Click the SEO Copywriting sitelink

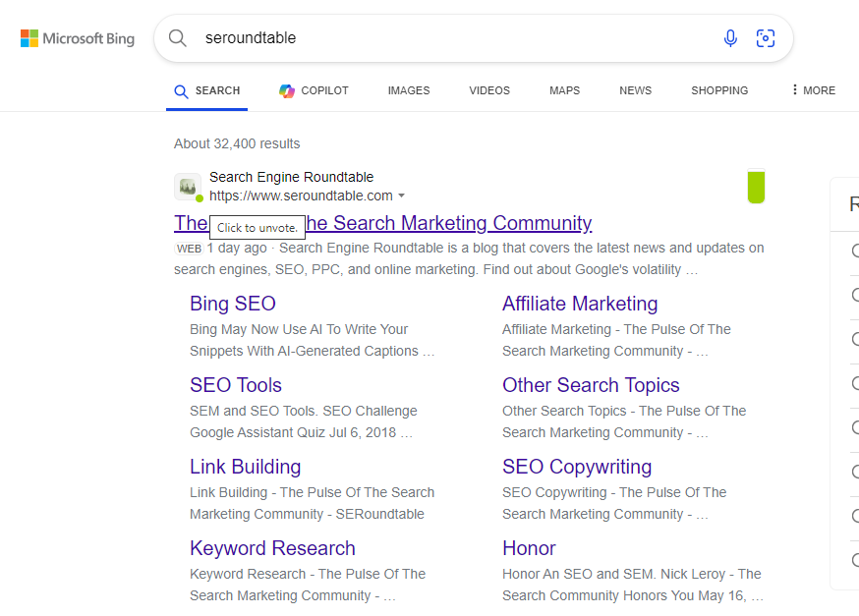(577, 467)
